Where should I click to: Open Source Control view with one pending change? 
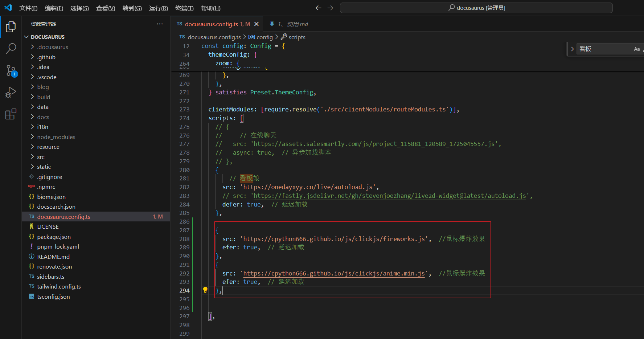coord(11,71)
